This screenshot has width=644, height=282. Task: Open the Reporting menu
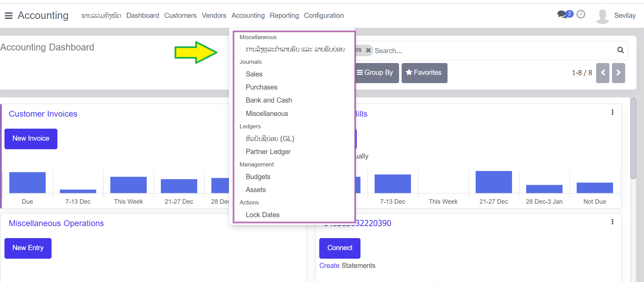[x=284, y=15]
